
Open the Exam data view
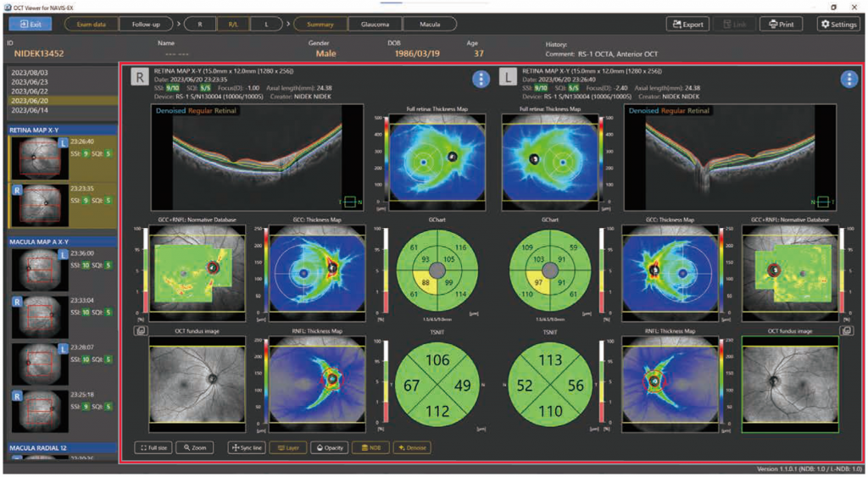(x=92, y=25)
